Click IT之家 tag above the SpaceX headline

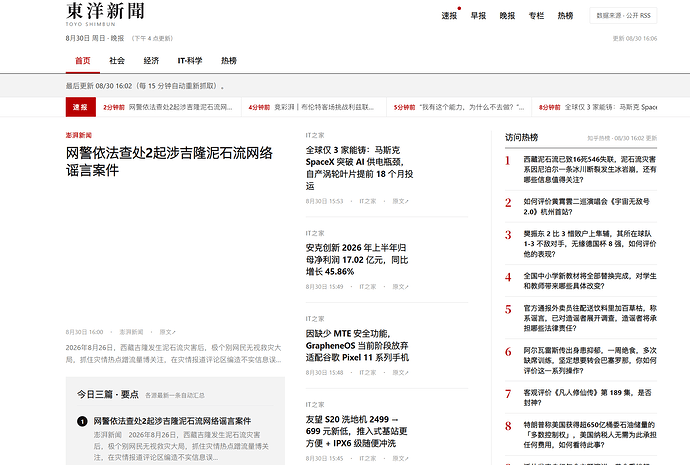(x=315, y=135)
